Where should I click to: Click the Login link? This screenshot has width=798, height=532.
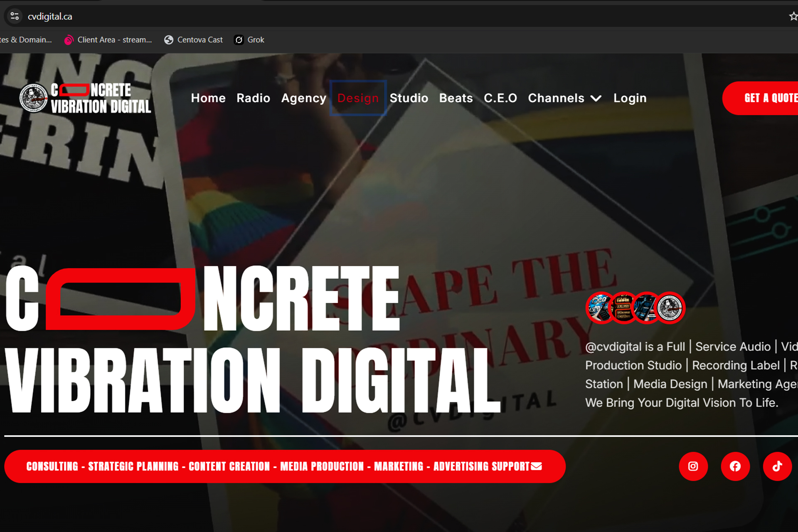[630, 98]
